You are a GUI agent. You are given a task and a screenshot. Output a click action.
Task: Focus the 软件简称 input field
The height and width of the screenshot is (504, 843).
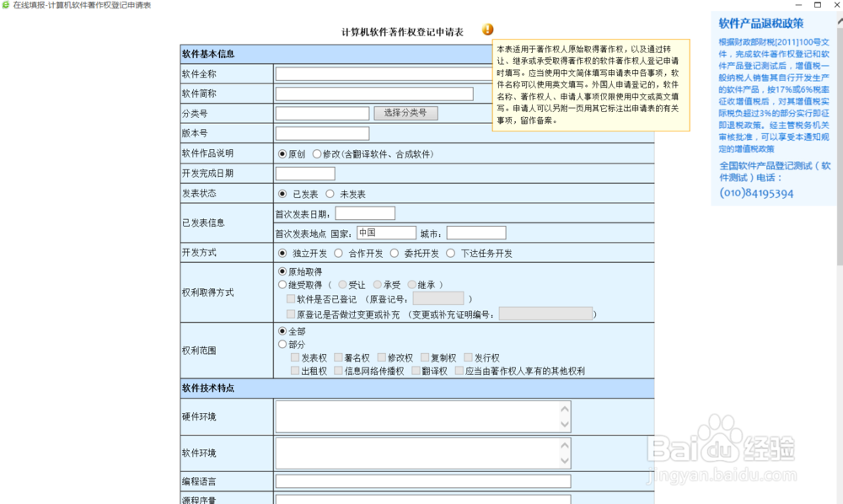(x=374, y=94)
